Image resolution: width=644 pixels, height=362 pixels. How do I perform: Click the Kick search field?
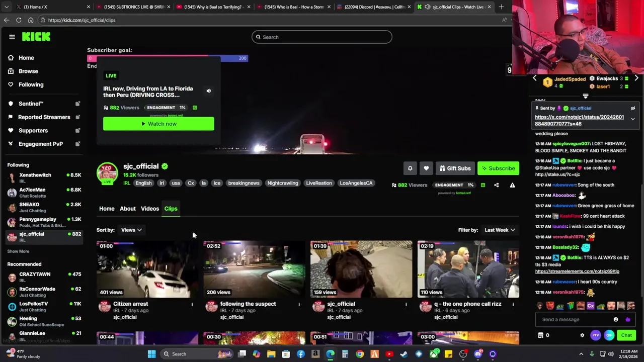click(322, 37)
